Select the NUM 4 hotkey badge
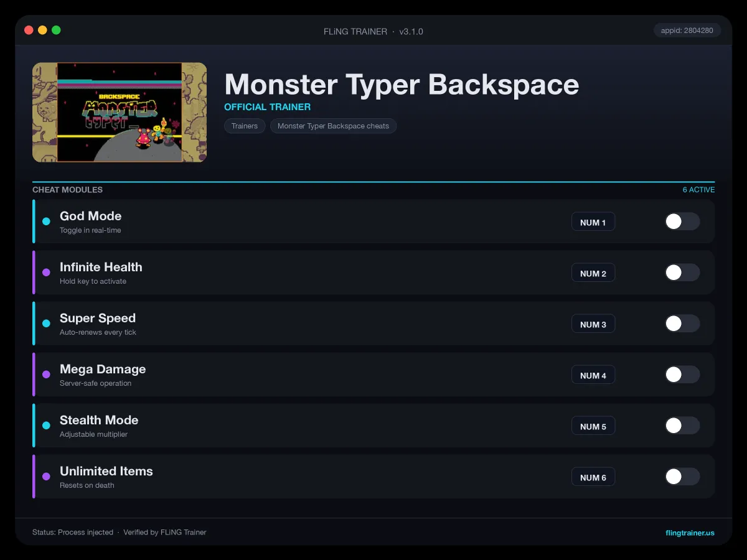Image resolution: width=747 pixels, height=560 pixels. pyautogui.click(x=593, y=375)
